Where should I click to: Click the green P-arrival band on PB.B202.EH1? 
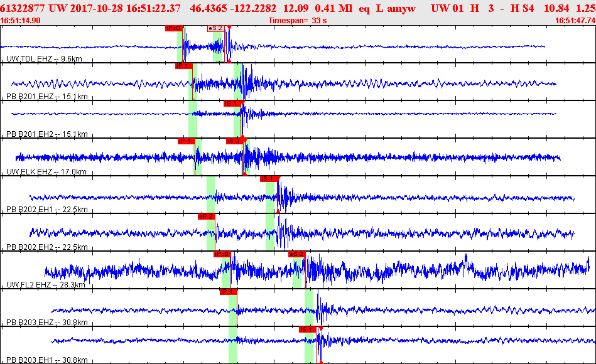point(211,195)
